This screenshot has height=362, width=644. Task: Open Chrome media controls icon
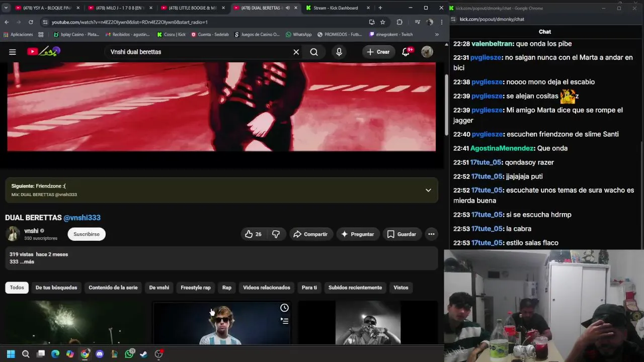tap(417, 22)
